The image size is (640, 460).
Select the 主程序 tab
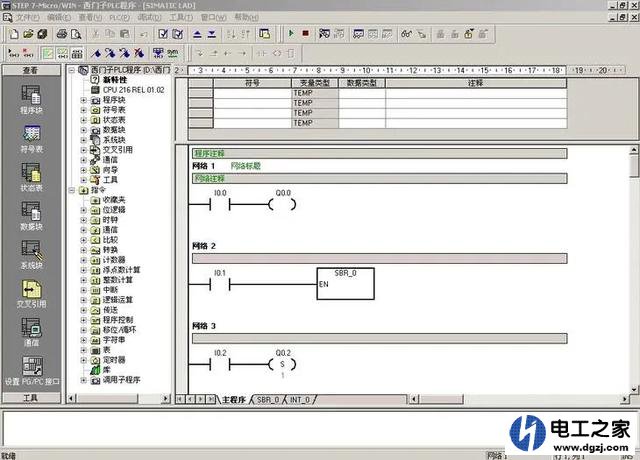233,400
